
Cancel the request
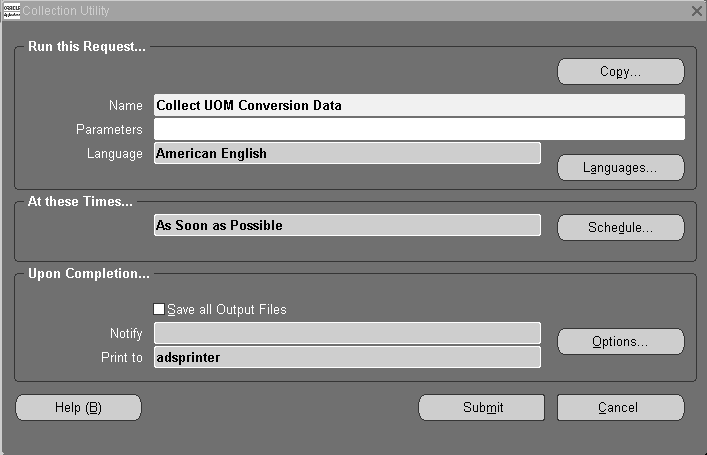[x=620, y=408]
